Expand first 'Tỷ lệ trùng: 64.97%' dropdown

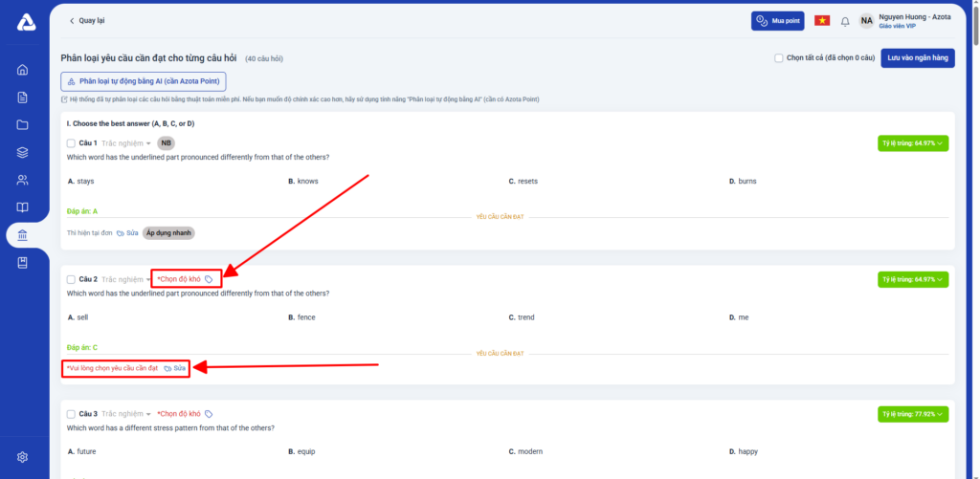tap(912, 143)
